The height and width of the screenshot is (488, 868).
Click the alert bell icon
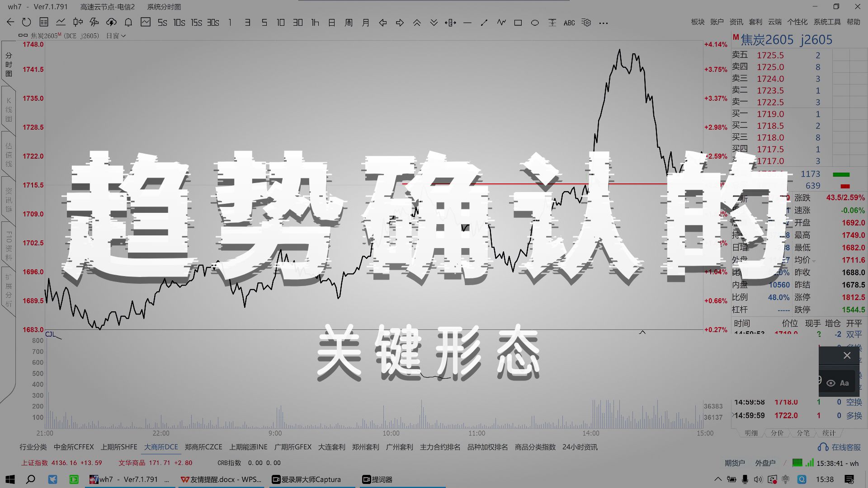tap(128, 22)
